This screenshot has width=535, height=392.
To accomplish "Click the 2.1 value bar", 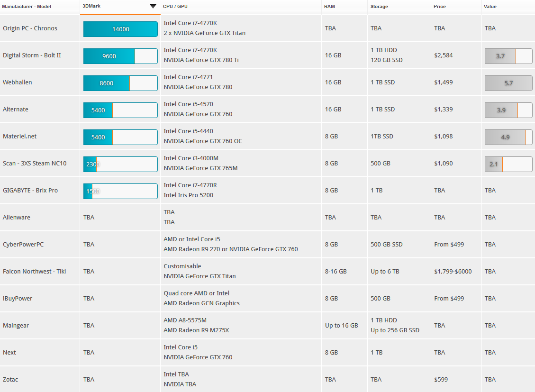I will [x=508, y=164].
